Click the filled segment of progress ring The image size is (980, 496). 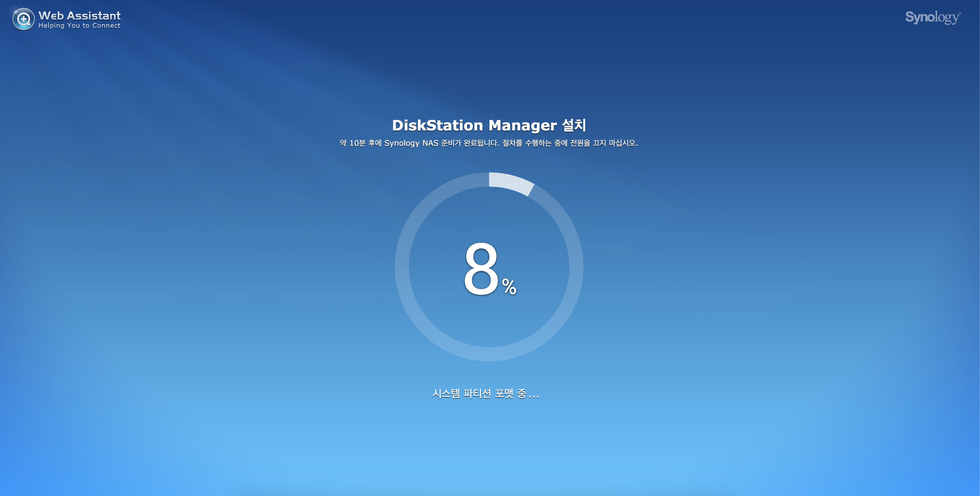click(511, 183)
